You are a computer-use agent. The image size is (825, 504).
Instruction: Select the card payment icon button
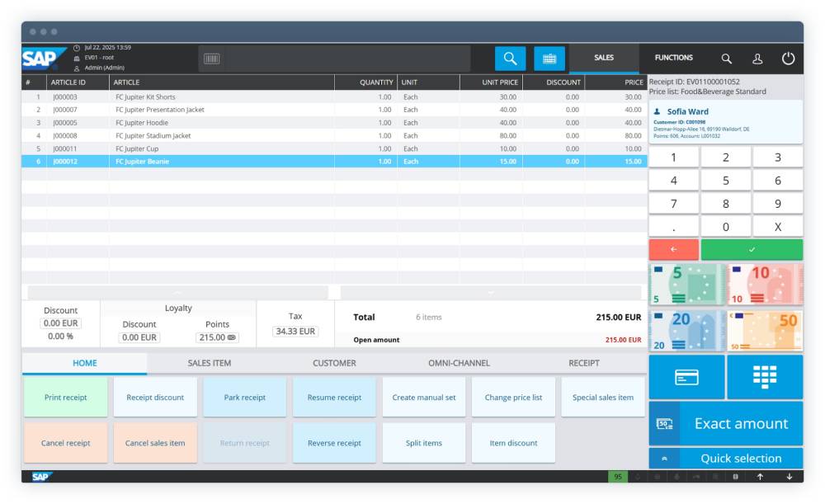point(686,377)
